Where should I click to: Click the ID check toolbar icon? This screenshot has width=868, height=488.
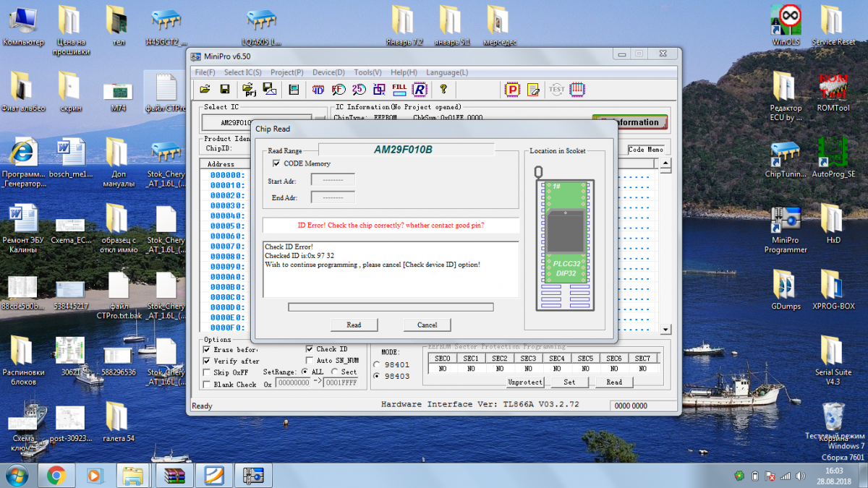318,89
